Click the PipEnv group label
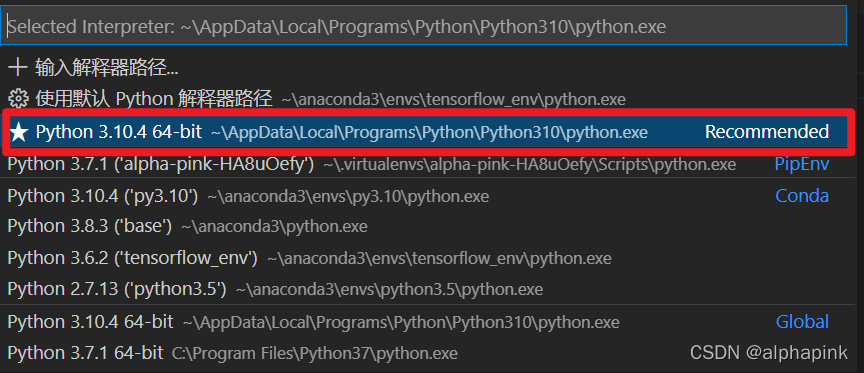This screenshot has height=373, width=864. tap(802, 164)
